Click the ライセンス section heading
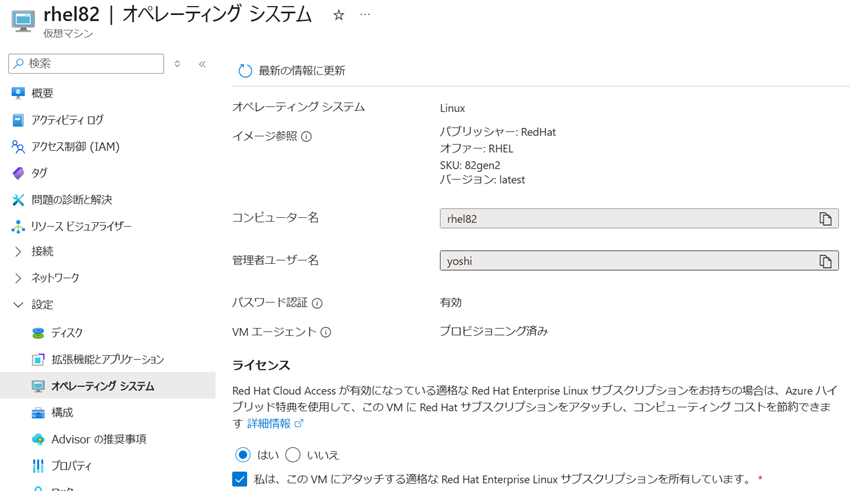Screen dimensions: 850x491 (x=261, y=365)
